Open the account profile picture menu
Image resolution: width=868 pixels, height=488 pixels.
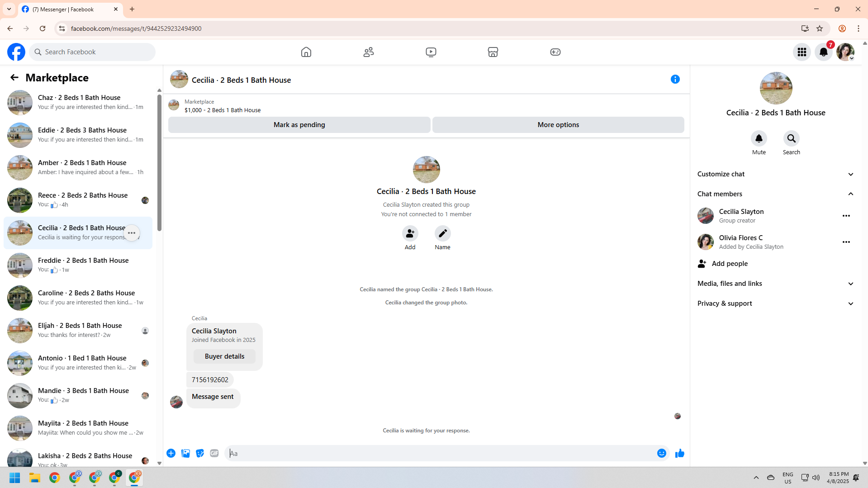[x=845, y=52]
